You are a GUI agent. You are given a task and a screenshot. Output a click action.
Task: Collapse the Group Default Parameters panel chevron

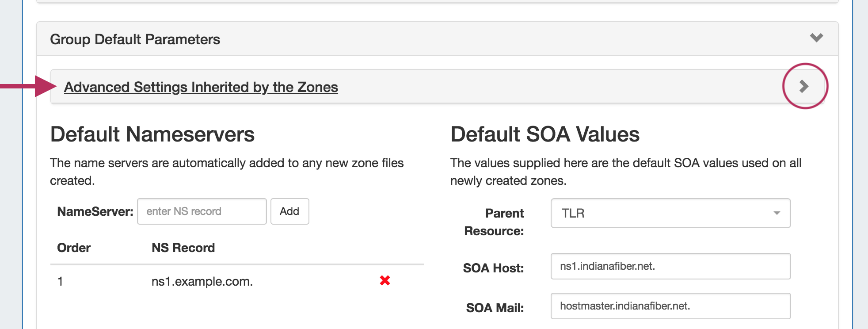point(816,38)
